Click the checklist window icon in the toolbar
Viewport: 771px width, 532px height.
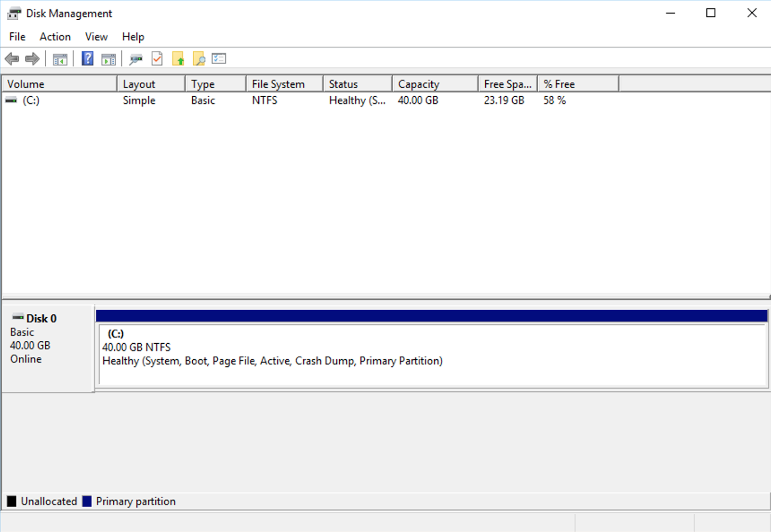219,59
